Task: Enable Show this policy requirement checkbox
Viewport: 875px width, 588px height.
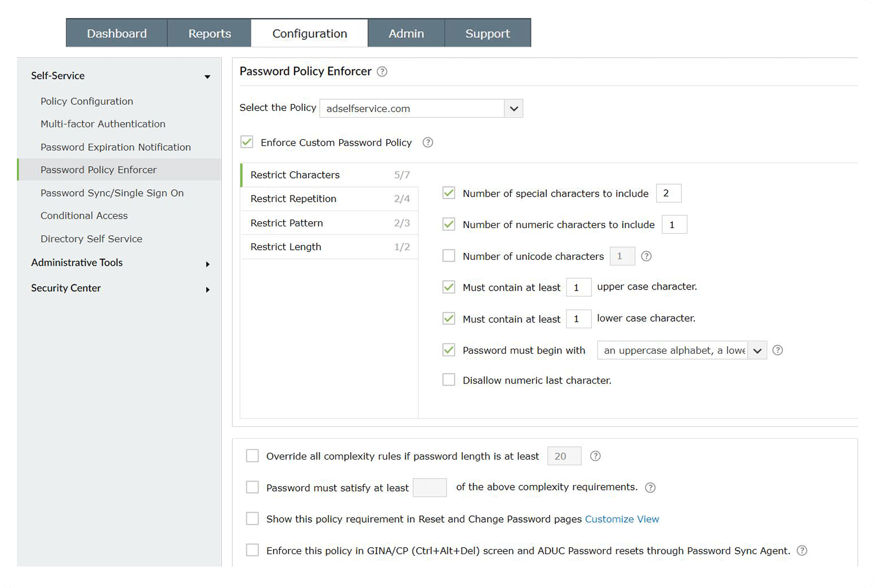Action: tap(252, 518)
